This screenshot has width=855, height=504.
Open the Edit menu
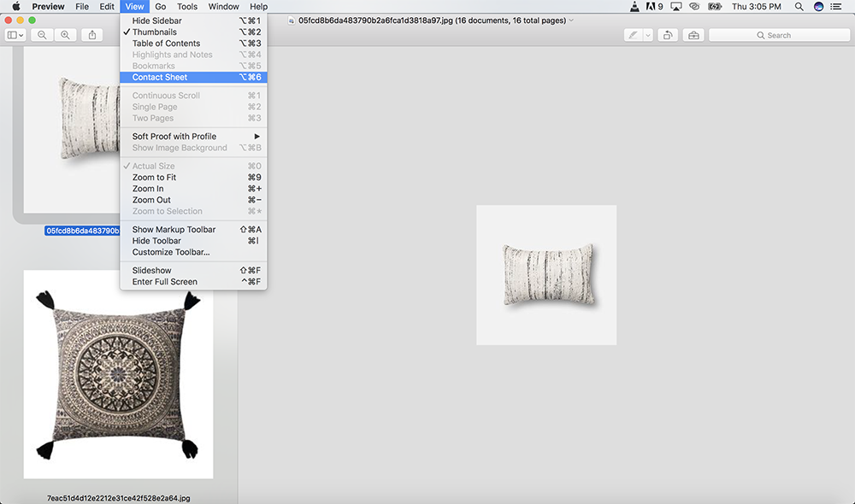[107, 7]
